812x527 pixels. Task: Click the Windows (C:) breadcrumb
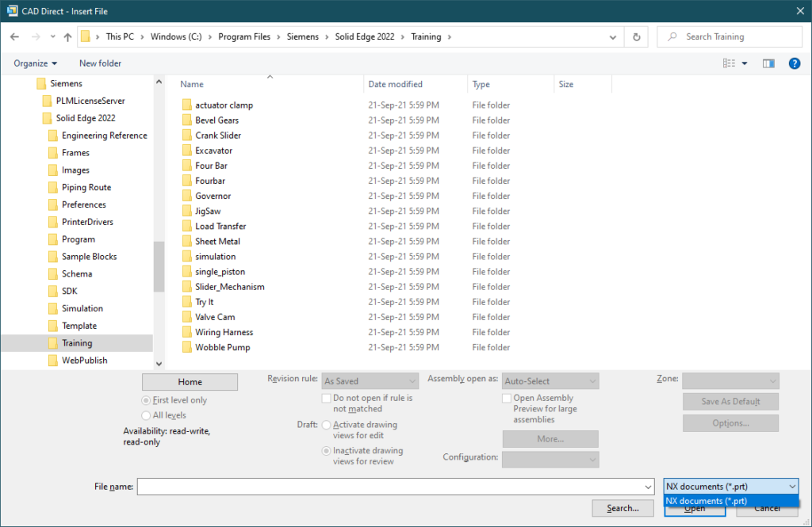click(x=176, y=36)
